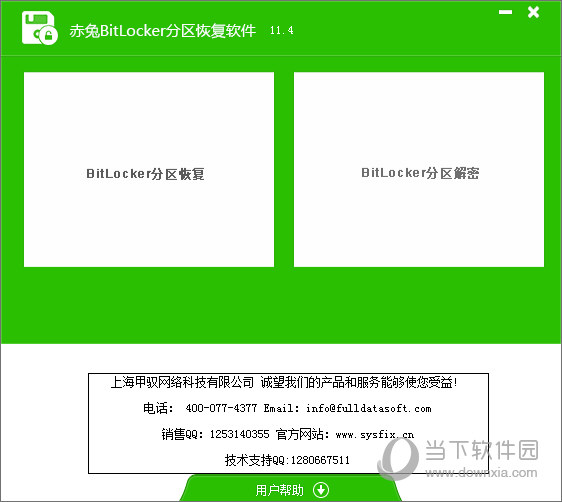Click the down arrow icon beside 用户帮助
562x502 pixels.
click(x=321, y=490)
